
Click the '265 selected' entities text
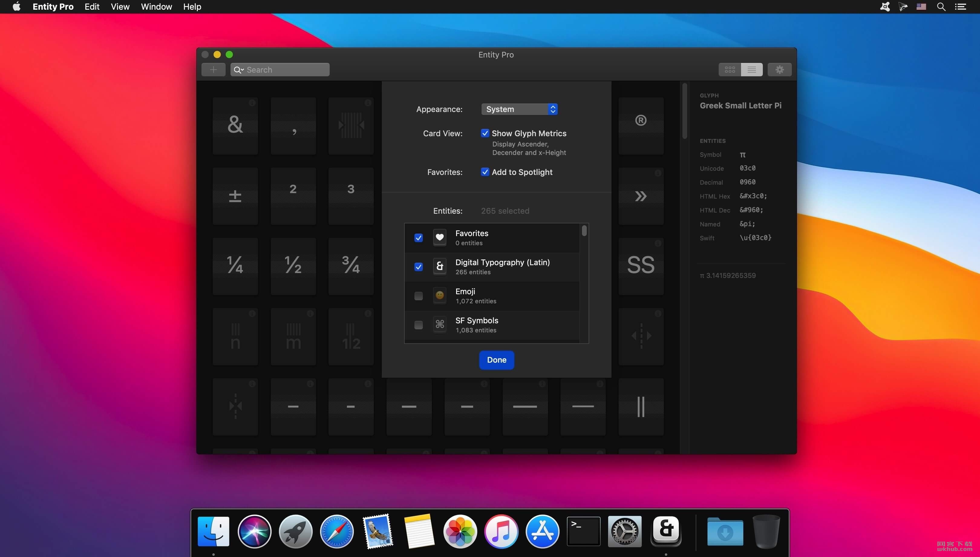click(x=505, y=211)
